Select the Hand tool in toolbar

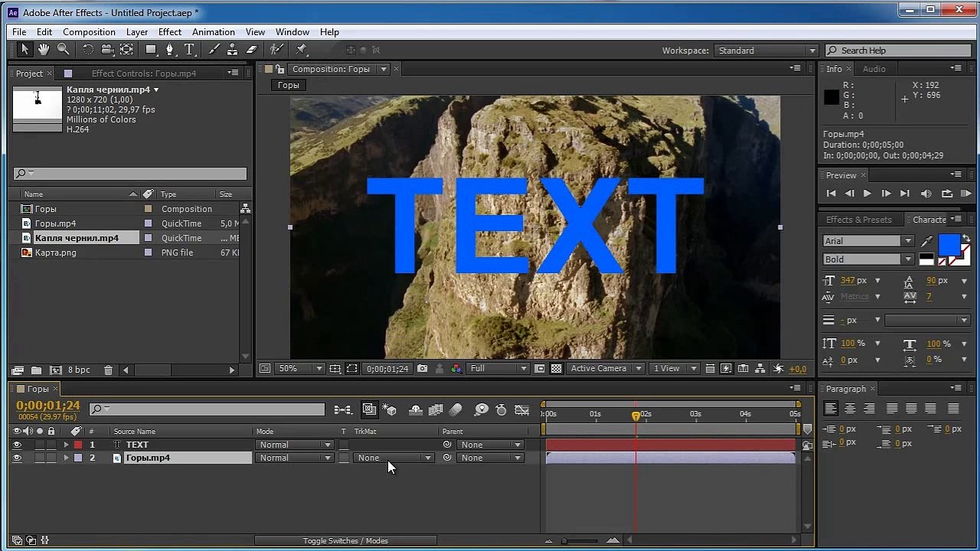point(44,49)
